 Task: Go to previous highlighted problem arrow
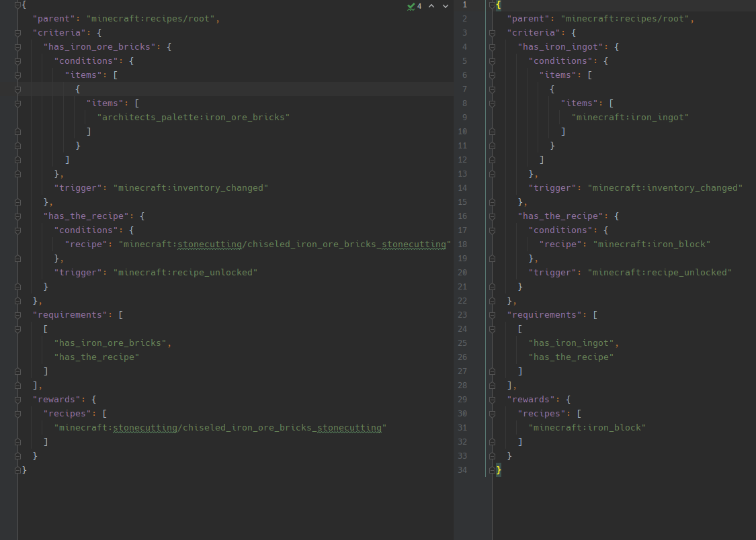pos(431,6)
